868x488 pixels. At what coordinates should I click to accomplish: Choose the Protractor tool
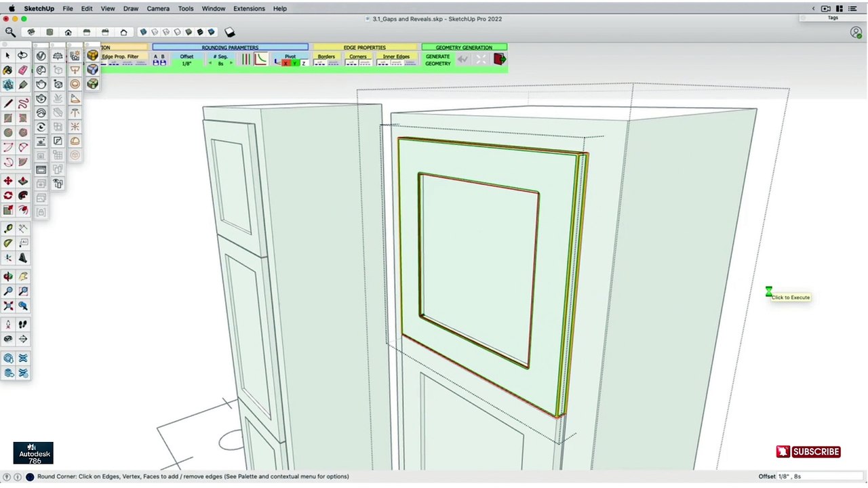[x=7, y=243]
